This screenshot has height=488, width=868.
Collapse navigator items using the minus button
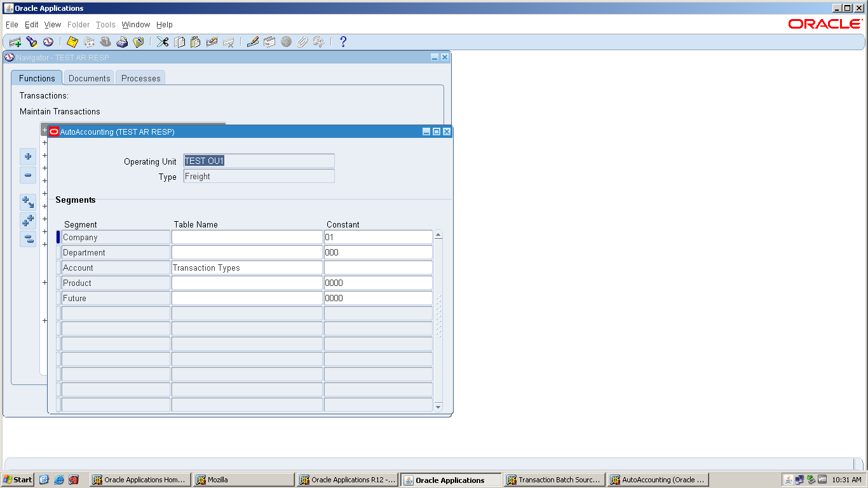27,175
